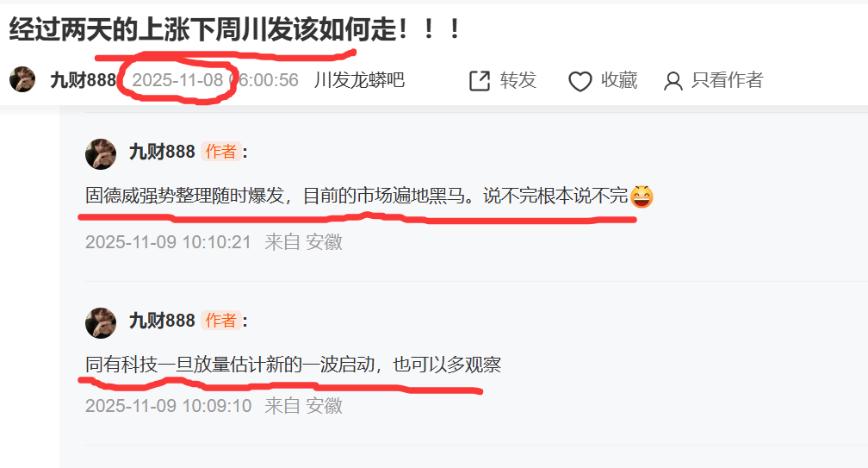Click the 作者 badge on first comment

tap(220, 152)
